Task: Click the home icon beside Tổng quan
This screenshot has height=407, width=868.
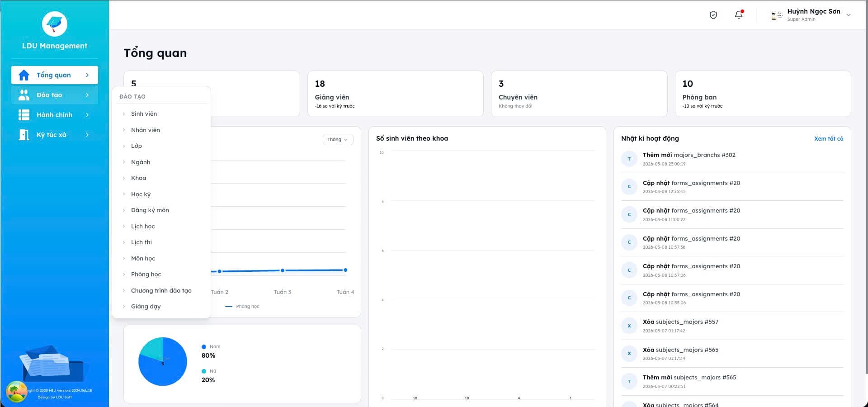Action: point(24,75)
